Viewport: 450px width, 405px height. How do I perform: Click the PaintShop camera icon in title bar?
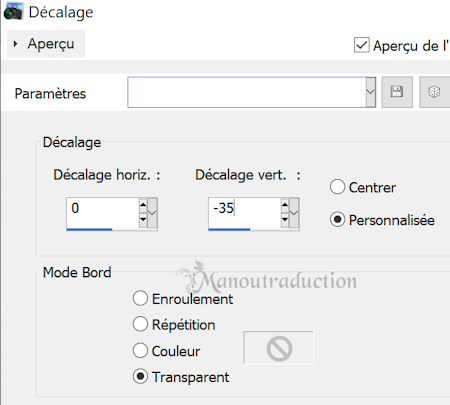click(x=13, y=12)
